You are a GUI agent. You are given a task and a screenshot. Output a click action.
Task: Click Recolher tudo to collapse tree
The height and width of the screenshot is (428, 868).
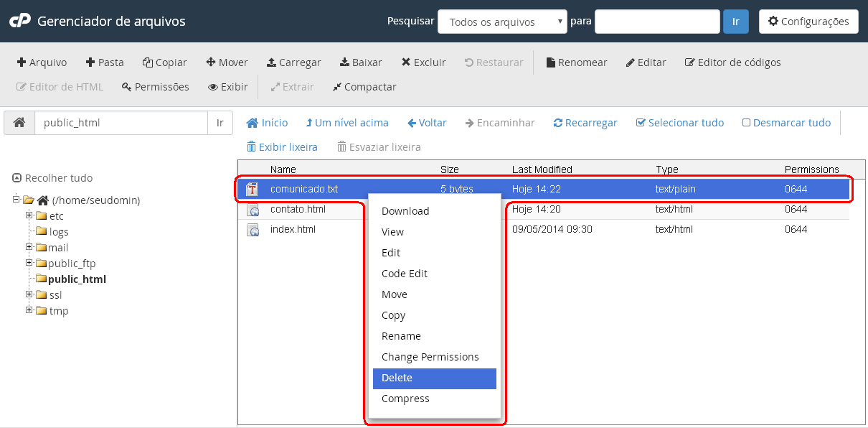[x=52, y=177]
